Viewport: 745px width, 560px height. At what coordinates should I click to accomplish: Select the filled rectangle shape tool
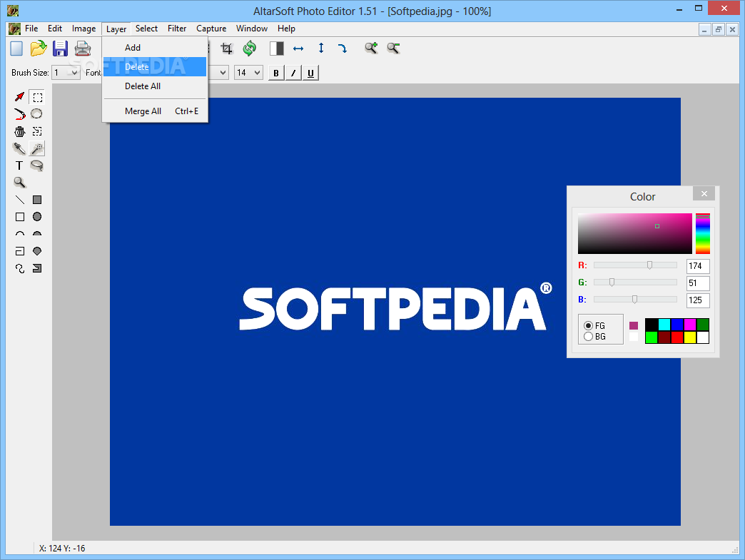pos(37,200)
